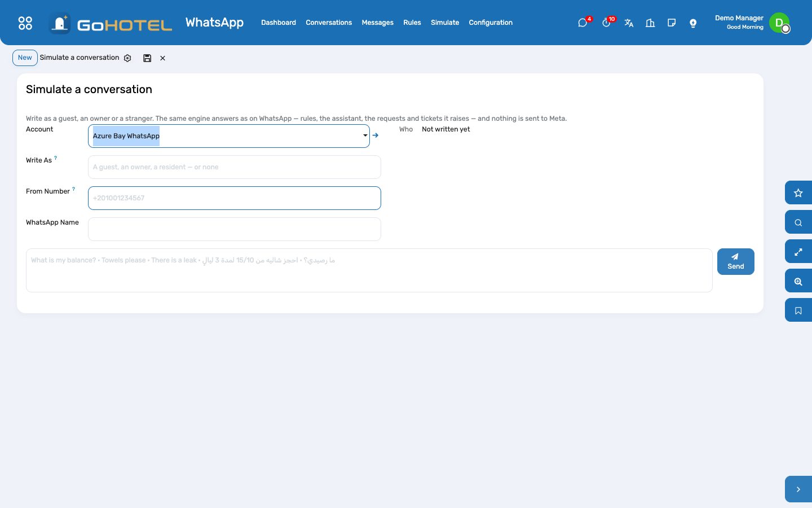Click the WhatsApp app title
Image resolution: width=812 pixels, height=508 pixels.
tap(214, 23)
